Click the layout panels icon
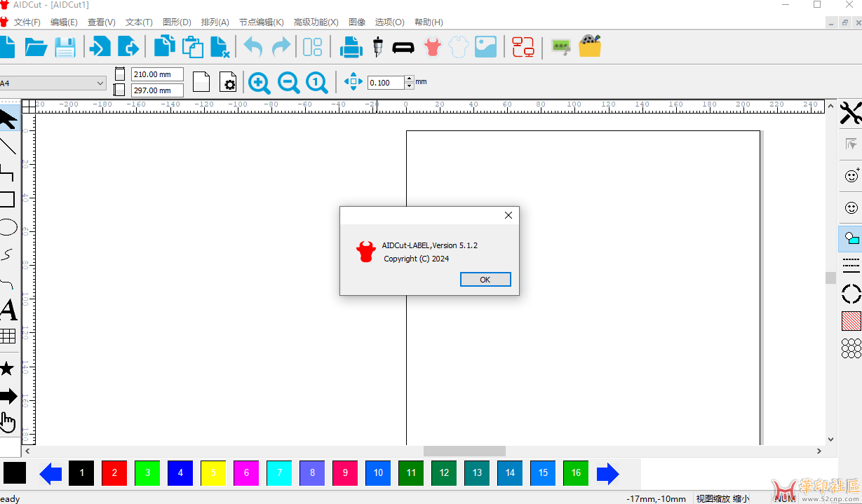This screenshot has height=504, width=862. point(312,47)
